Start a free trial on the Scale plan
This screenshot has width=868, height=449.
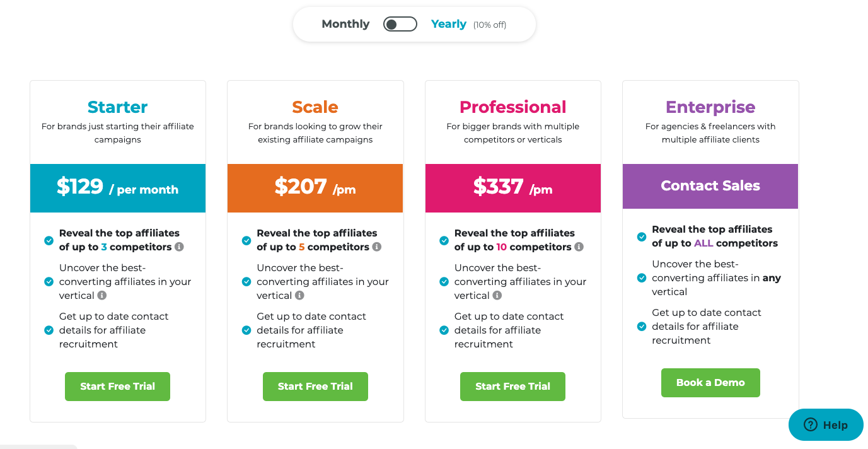315,386
